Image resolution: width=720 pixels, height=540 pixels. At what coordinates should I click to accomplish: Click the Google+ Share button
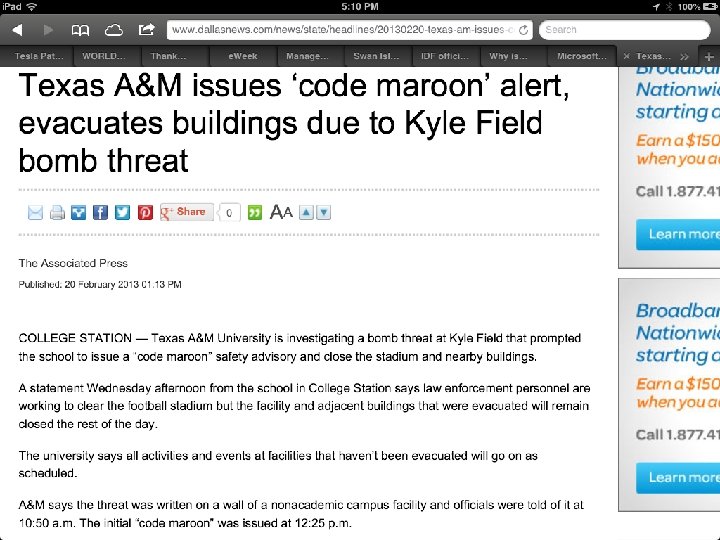187,212
